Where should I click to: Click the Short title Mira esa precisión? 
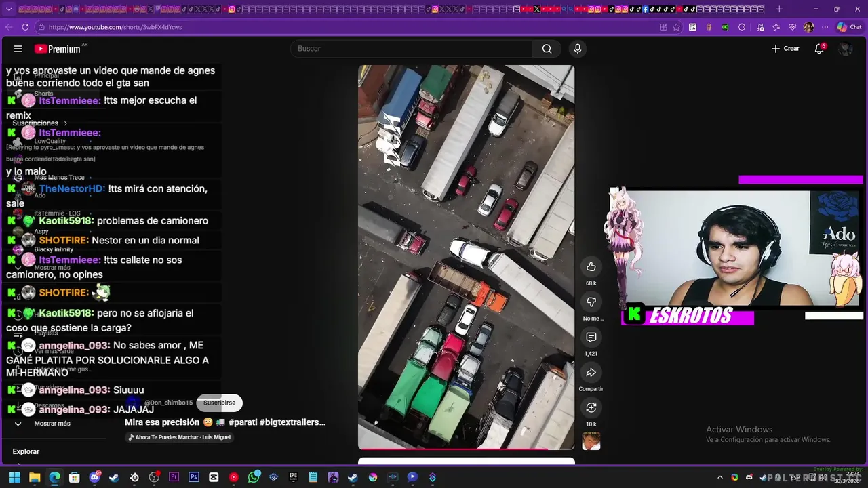[x=225, y=422]
